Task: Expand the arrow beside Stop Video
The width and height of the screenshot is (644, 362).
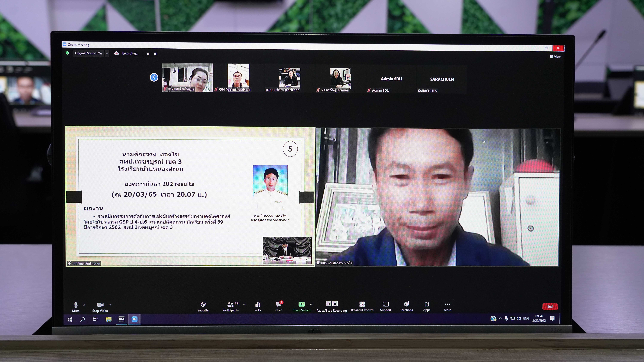Action: click(x=110, y=305)
